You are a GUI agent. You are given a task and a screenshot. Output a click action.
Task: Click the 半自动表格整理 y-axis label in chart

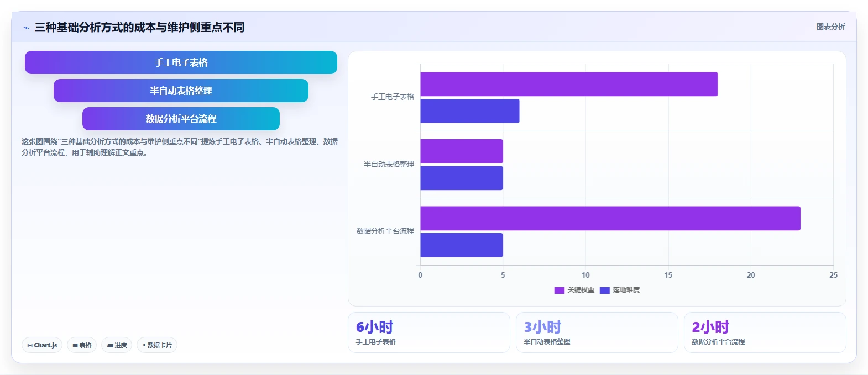tap(389, 164)
